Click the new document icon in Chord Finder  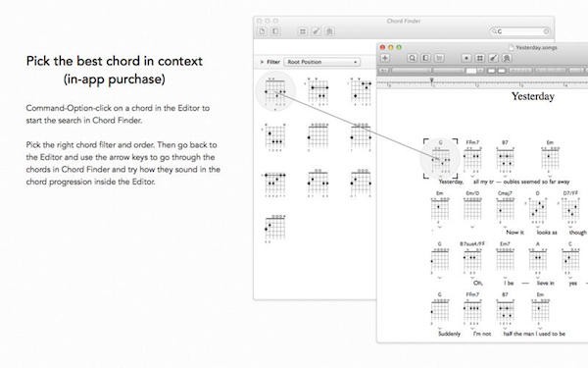click(262, 31)
